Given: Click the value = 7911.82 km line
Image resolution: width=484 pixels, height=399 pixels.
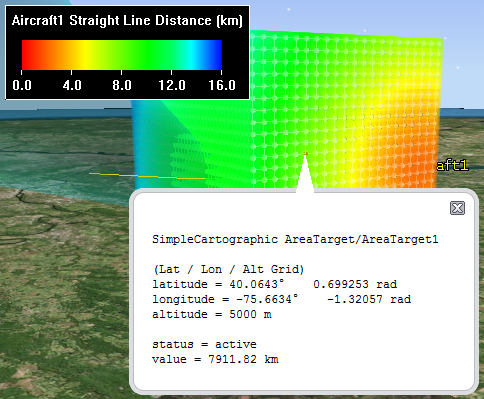Looking at the screenshot, I should point(215,359).
